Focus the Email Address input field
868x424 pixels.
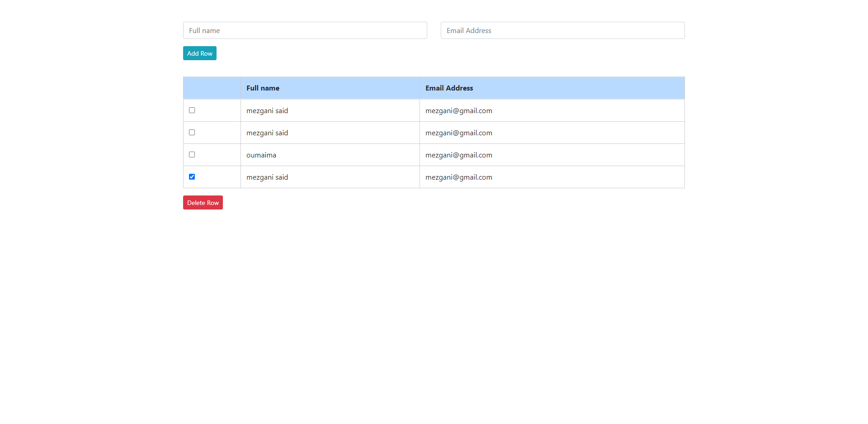(562, 30)
